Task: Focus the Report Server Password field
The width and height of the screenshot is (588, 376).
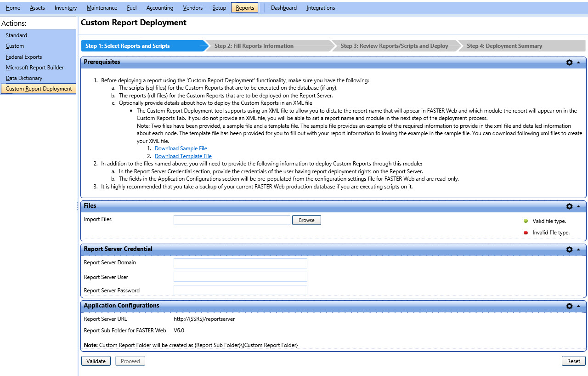Action: [240, 290]
